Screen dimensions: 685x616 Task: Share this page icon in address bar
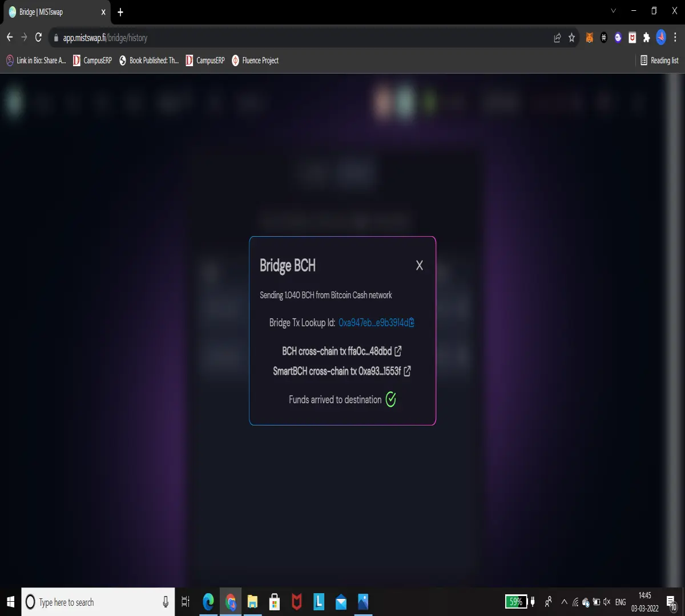557,38
